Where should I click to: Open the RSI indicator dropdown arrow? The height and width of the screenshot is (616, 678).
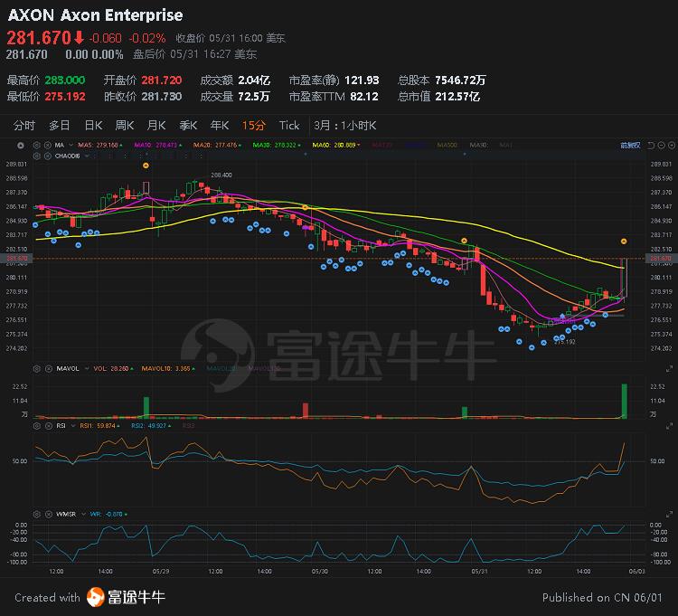pyautogui.click(x=72, y=426)
